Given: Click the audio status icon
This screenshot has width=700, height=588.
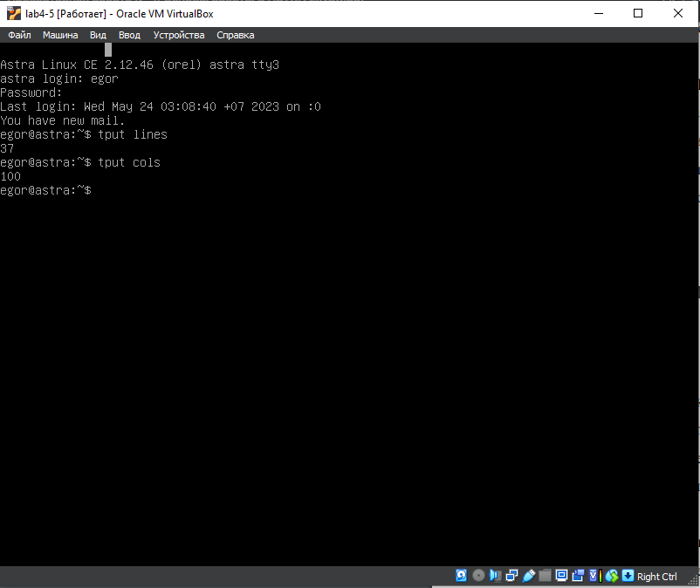Looking at the screenshot, I should point(495,576).
